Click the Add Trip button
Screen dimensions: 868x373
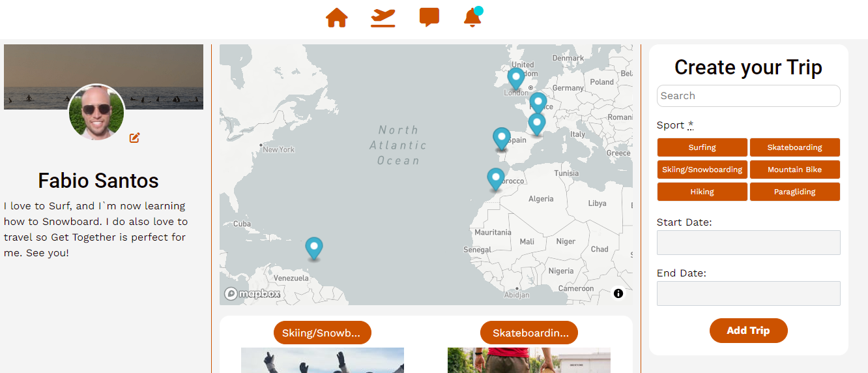coord(748,331)
